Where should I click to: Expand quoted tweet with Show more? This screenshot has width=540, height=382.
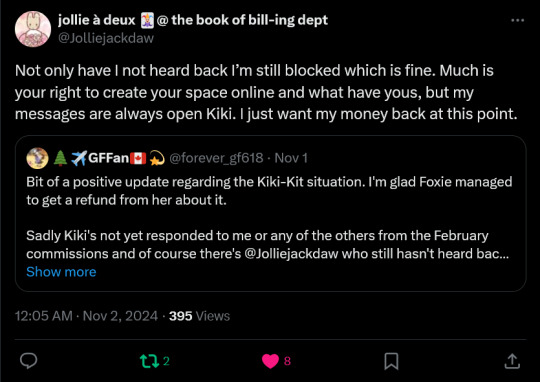61,272
